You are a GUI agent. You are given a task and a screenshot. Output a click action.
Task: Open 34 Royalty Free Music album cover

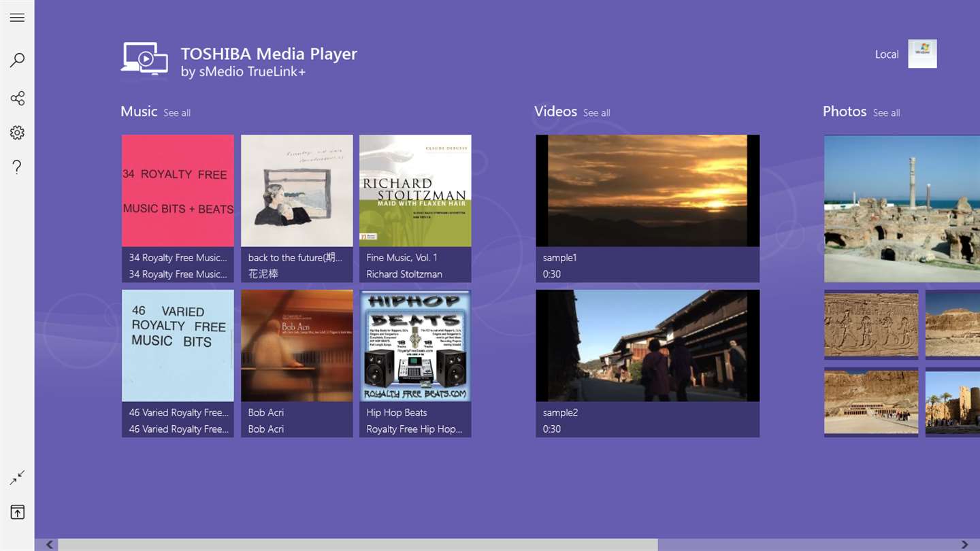point(178,190)
